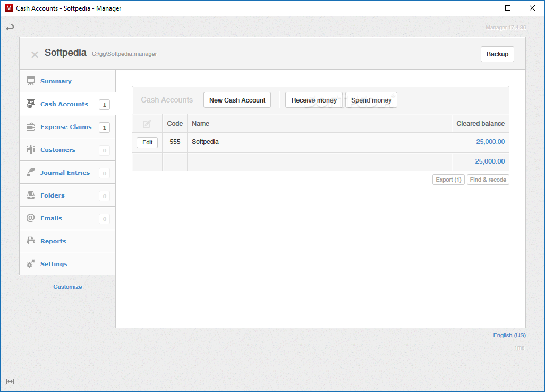Create a New Cash Account

tap(237, 100)
